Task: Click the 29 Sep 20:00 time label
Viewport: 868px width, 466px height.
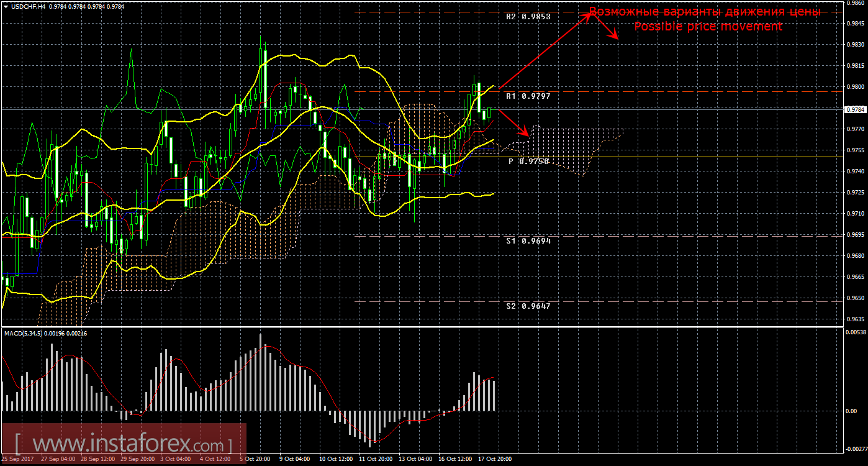Action: pos(137,459)
